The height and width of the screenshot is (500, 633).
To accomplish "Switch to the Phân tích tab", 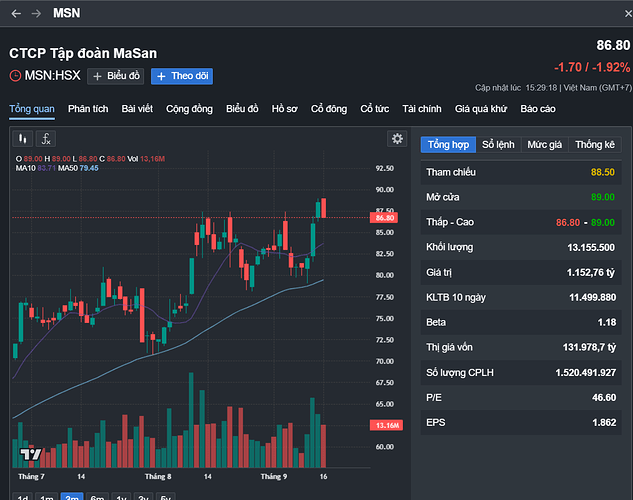I will click(88, 108).
